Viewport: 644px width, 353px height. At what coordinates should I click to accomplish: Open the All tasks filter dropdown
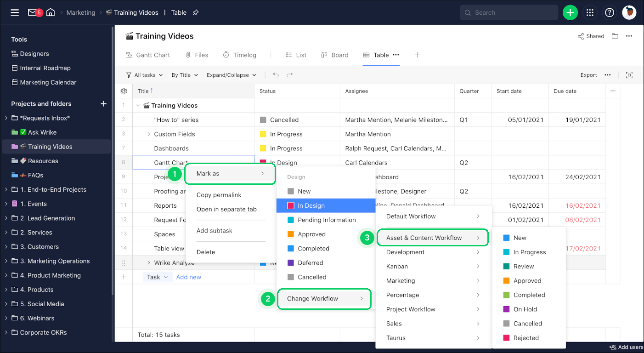click(x=144, y=75)
